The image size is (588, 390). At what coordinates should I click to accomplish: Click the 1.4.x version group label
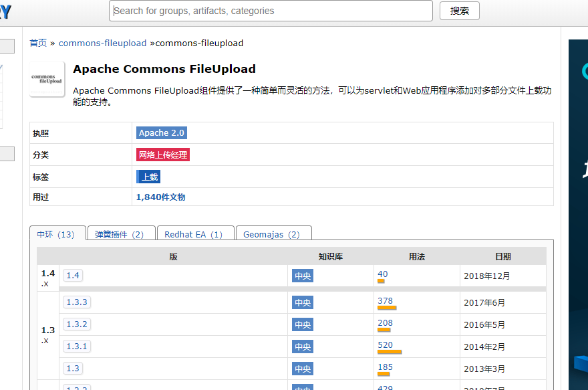coord(48,278)
